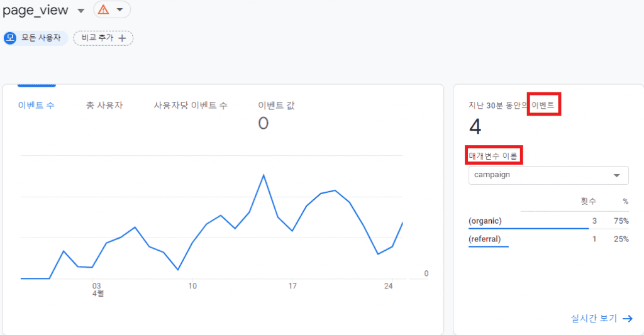Switch to the 총 사용자 tab
This screenshot has height=335, width=644.
point(104,105)
